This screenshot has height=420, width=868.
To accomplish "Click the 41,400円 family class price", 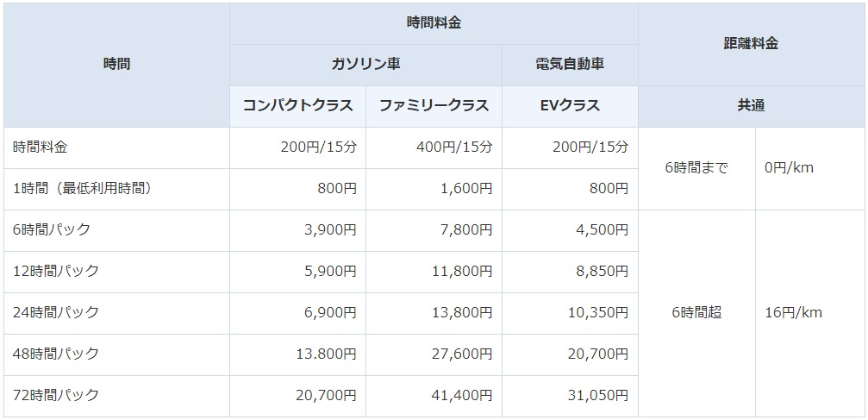I will click(x=434, y=396).
